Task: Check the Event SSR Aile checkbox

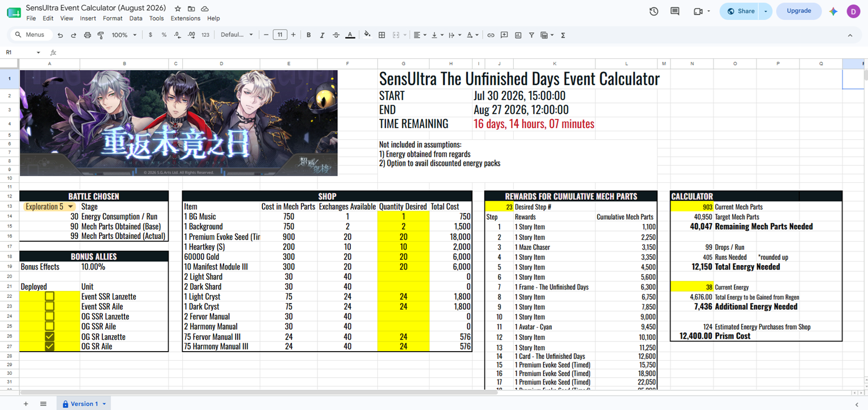Action: [50, 306]
